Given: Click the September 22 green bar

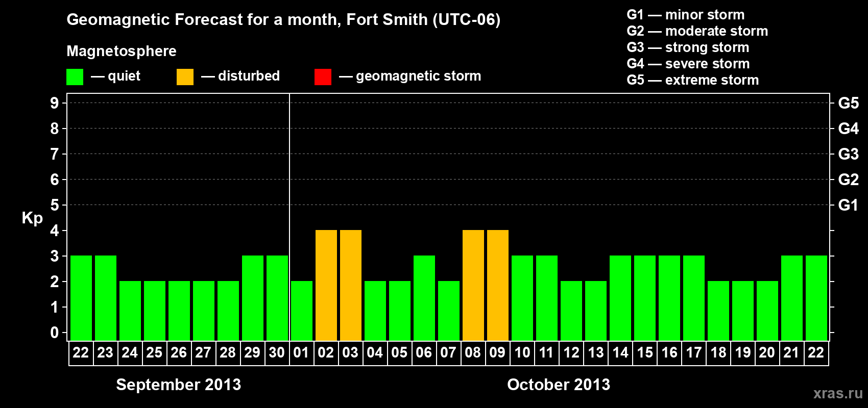Looking at the screenshot, I should (x=81, y=298).
